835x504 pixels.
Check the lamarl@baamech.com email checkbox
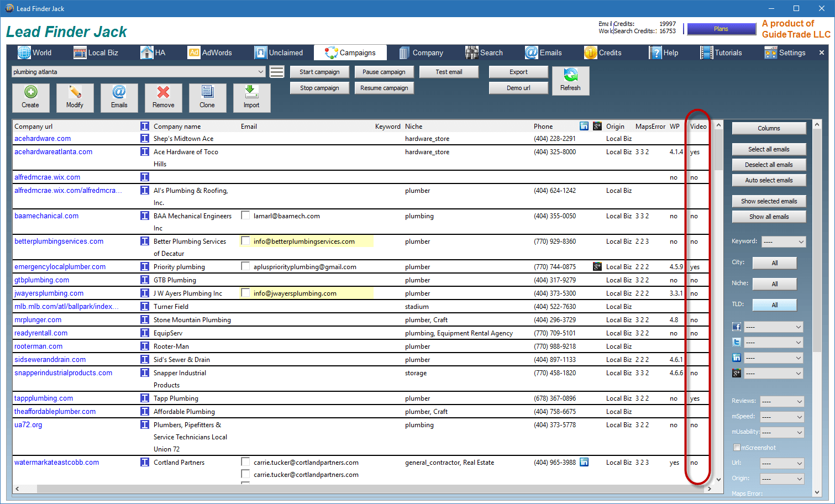tap(245, 216)
